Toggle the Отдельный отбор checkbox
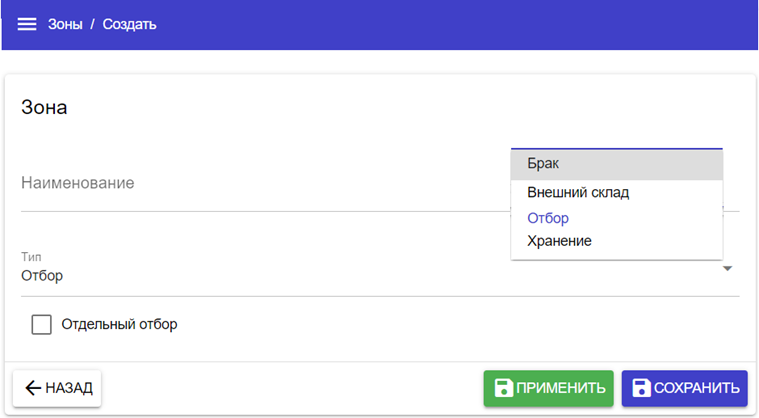Image resolution: width=759 pixels, height=418 pixels. [x=42, y=324]
